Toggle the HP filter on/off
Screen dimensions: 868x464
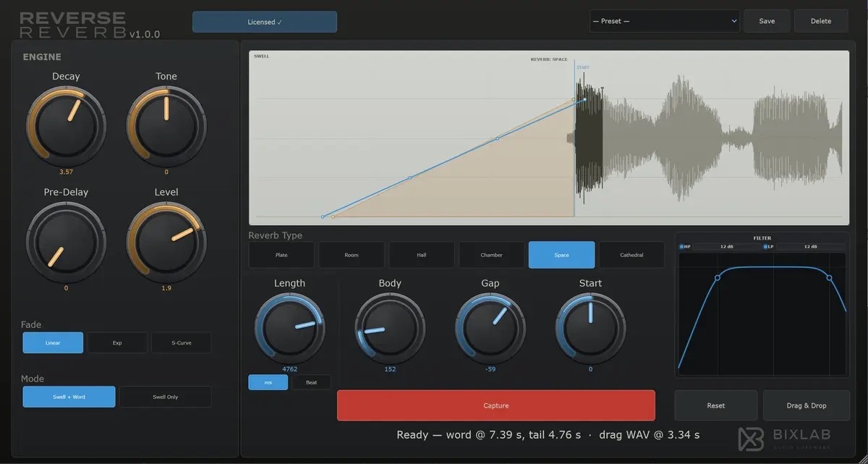click(684, 247)
